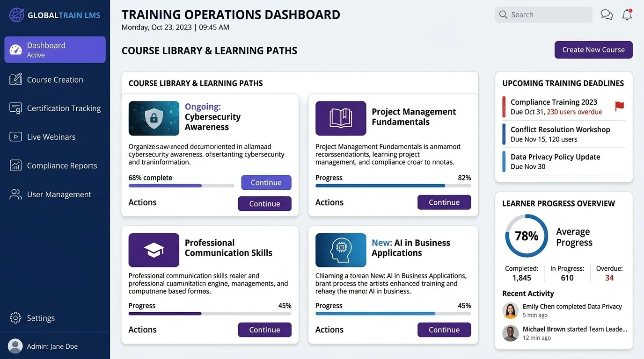The height and width of the screenshot is (359, 644).
Task: Open the Live Webinars section
Action: 55,137
